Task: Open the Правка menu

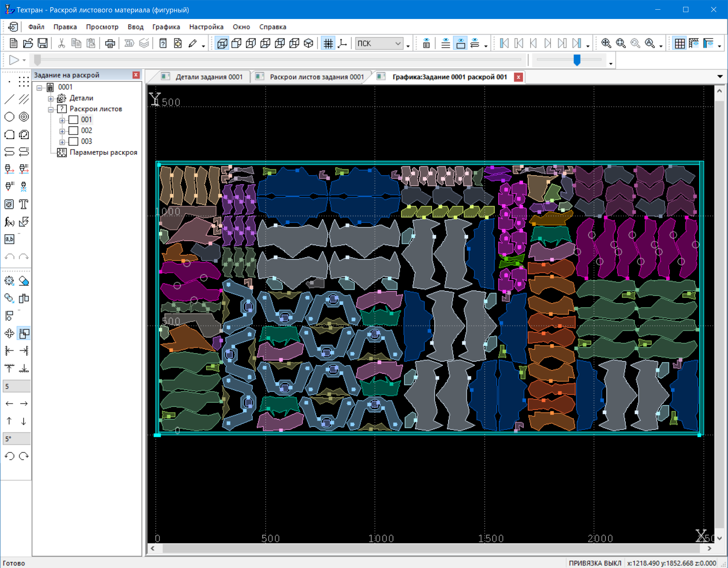Action: click(65, 27)
